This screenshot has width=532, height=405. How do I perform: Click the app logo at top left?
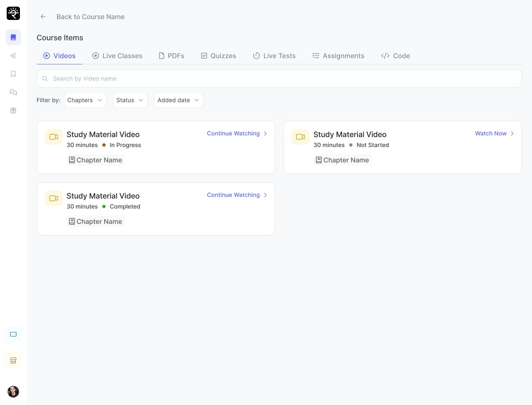click(13, 13)
